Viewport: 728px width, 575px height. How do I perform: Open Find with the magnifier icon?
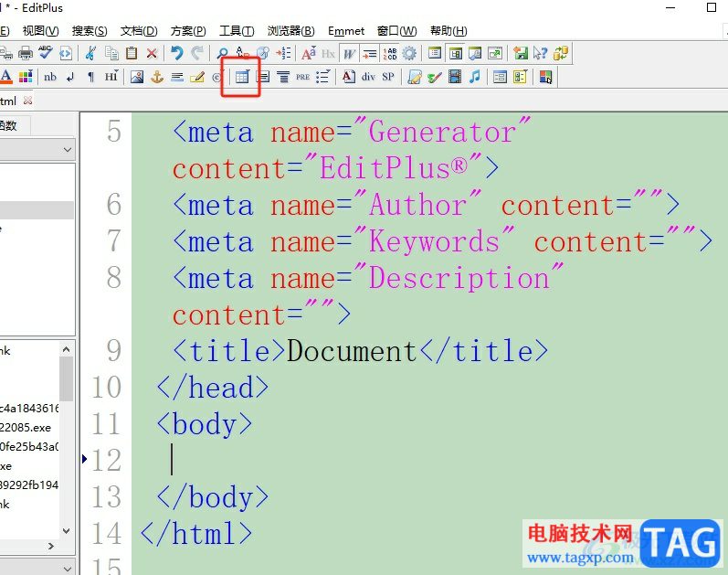click(x=222, y=53)
